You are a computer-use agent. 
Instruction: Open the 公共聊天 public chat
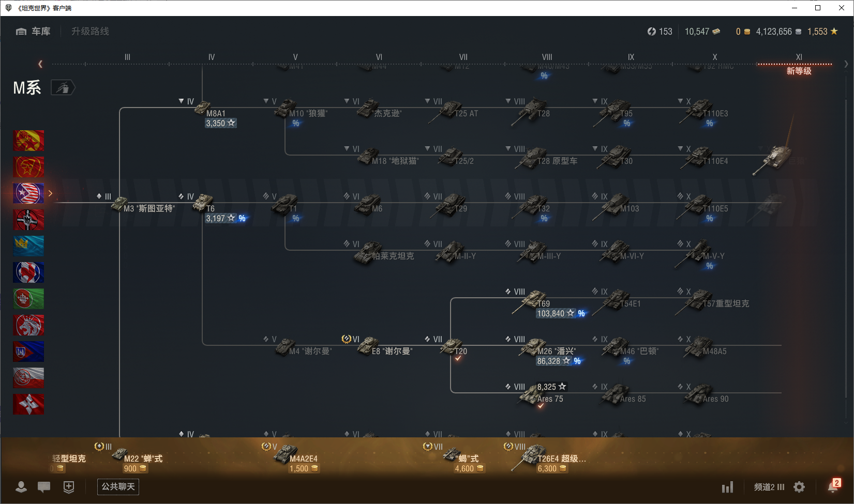point(118,486)
